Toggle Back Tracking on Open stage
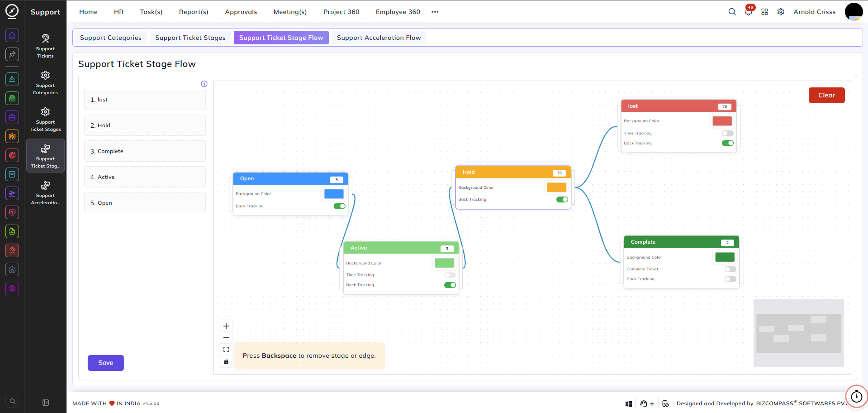868x413 pixels. (339, 206)
